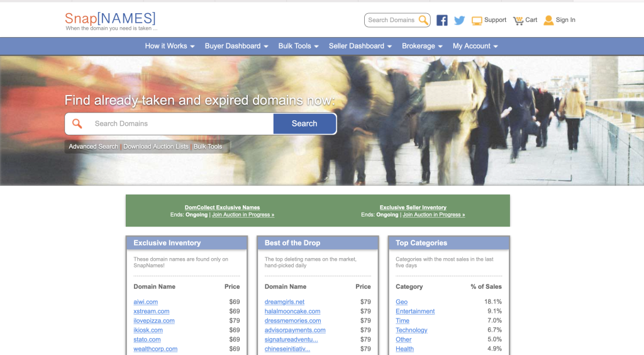Open the Cart text link
This screenshot has width=644, height=355.
[531, 20]
